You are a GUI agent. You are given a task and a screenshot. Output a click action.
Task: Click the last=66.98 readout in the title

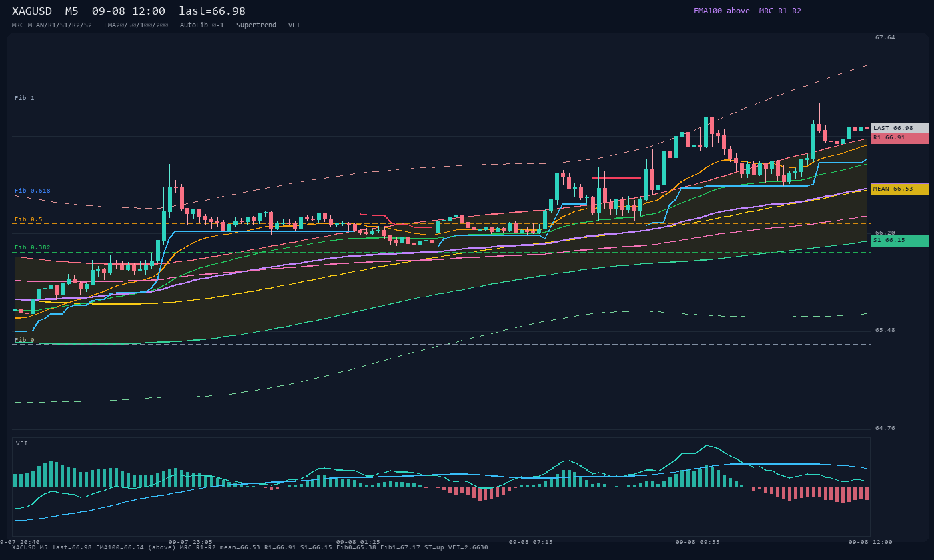click(x=212, y=11)
